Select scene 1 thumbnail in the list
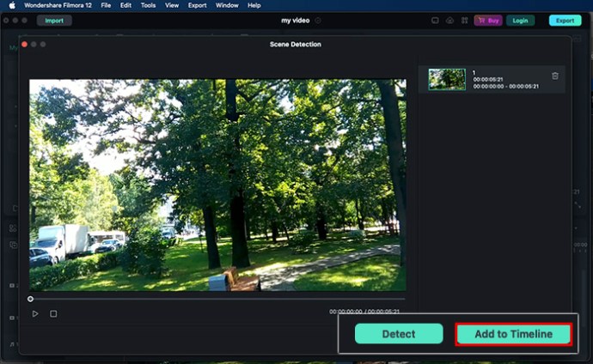The width and height of the screenshot is (593, 364). click(x=447, y=80)
